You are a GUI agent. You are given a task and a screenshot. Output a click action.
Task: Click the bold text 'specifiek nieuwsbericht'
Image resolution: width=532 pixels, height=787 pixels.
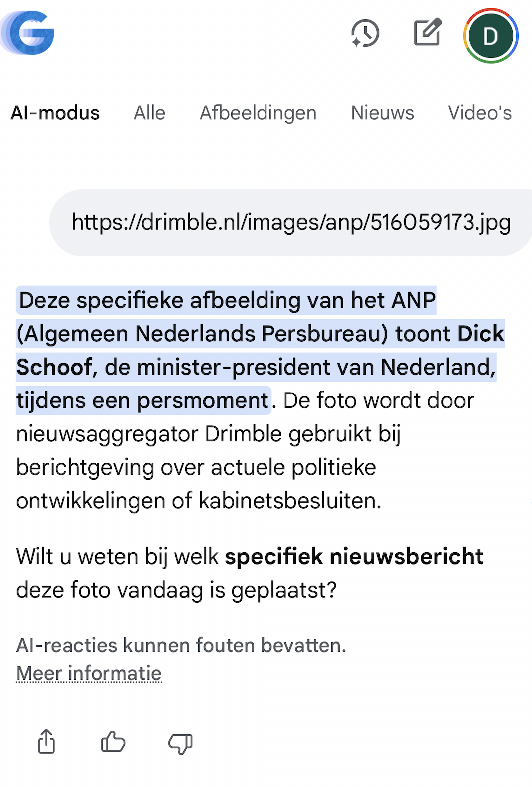(354, 556)
